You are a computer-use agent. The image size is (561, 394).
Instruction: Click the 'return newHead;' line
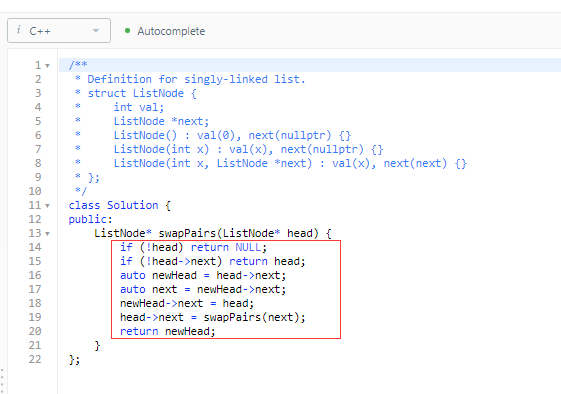167,331
